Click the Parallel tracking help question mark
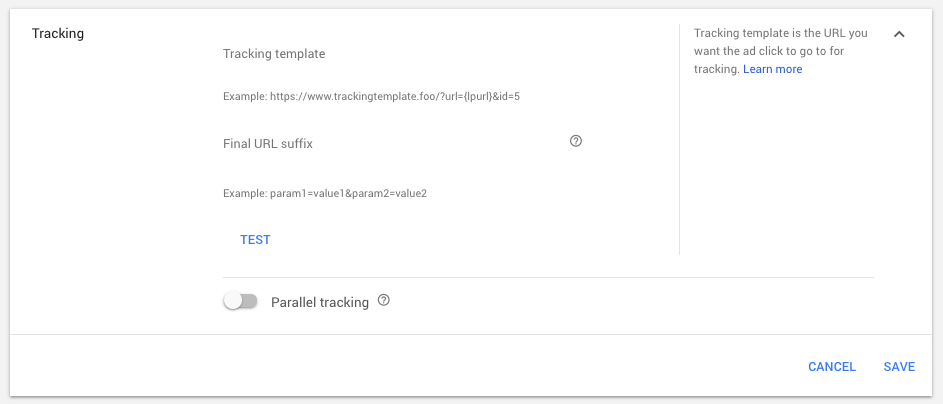Viewport: 943px width, 404px height. click(384, 300)
